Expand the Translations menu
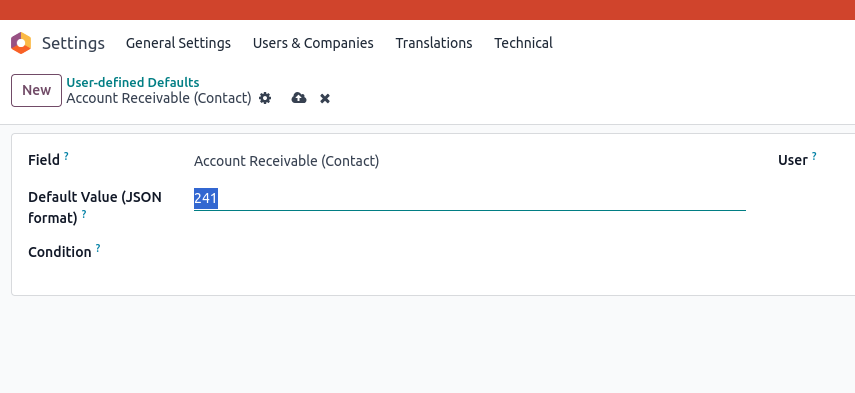 pos(434,43)
